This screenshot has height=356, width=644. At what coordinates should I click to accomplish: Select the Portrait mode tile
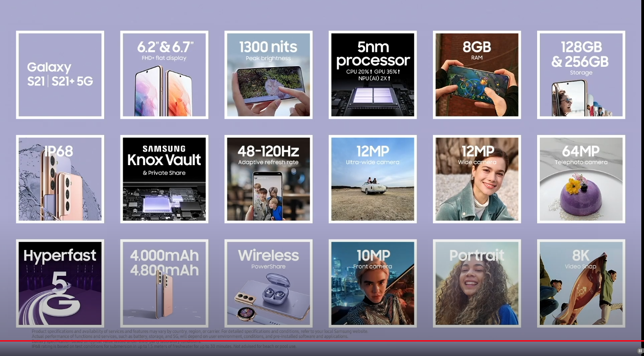pyautogui.click(x=477, y=283)
